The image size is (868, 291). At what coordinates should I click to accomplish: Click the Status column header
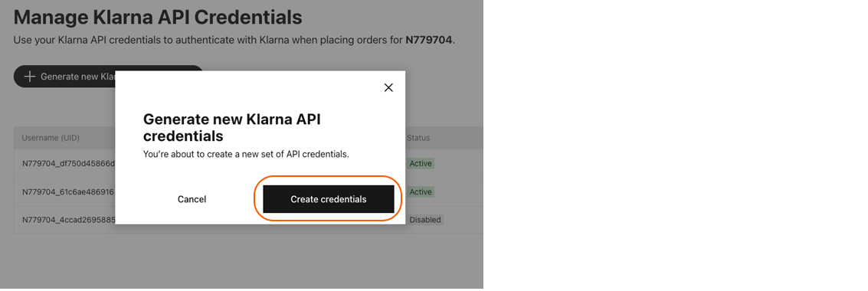pyautogui.click(x=418, y=138)
